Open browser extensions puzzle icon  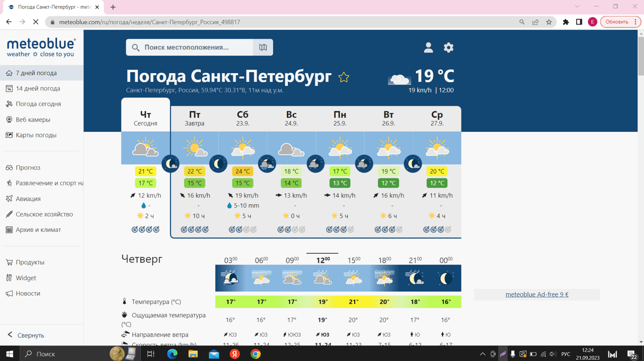pyautogui.click(x=566, y=22)
